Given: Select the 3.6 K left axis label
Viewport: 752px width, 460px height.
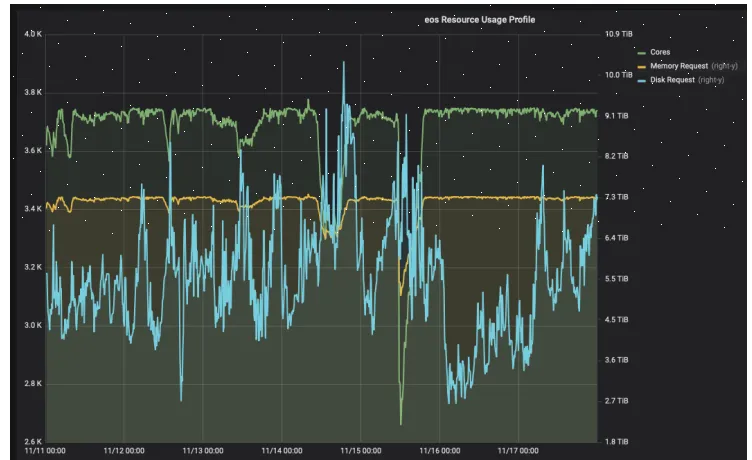Looking at the screenshot, I should point(33,150).
